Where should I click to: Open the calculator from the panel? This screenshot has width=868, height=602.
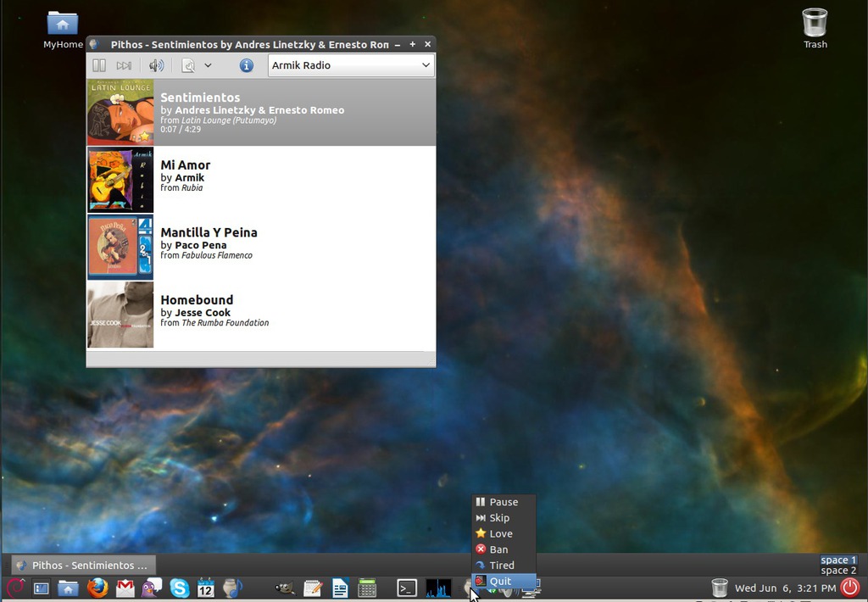click(x=367, y=588)
